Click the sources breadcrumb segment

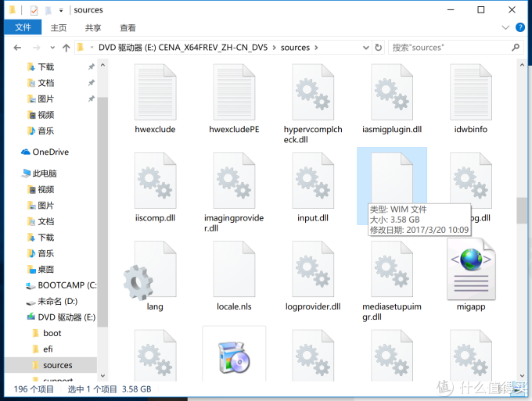(x=295, y=48)
